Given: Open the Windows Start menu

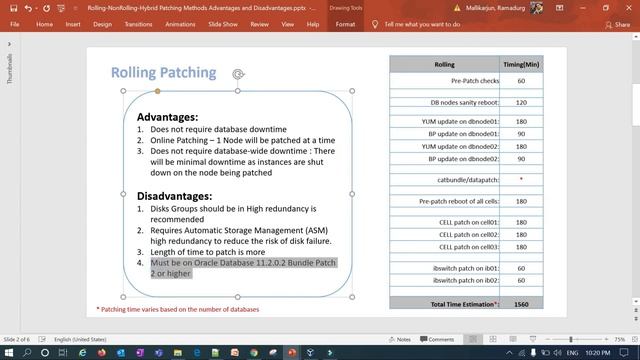Looking at the screenshot, I should [9, 353].
